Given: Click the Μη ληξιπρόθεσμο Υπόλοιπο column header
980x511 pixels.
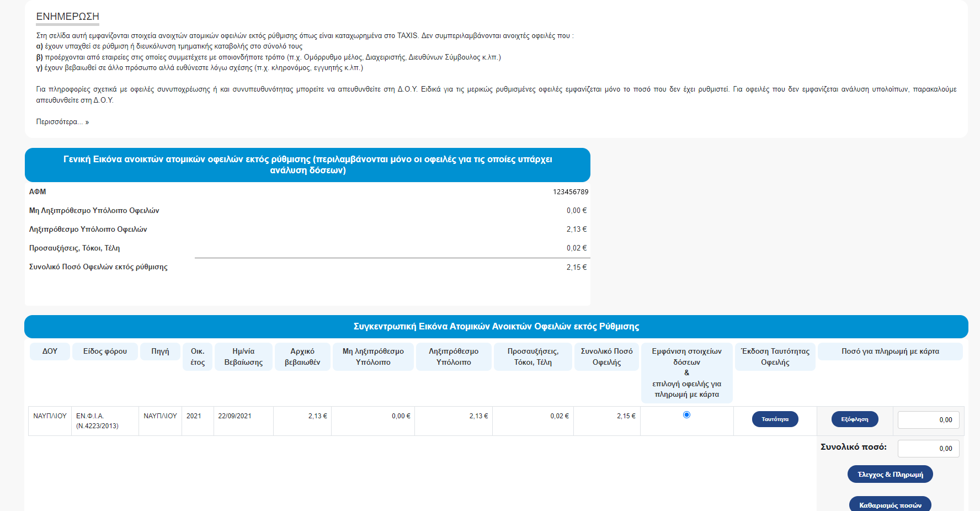Looking at the screenshot, I should [x=373, y=357].
